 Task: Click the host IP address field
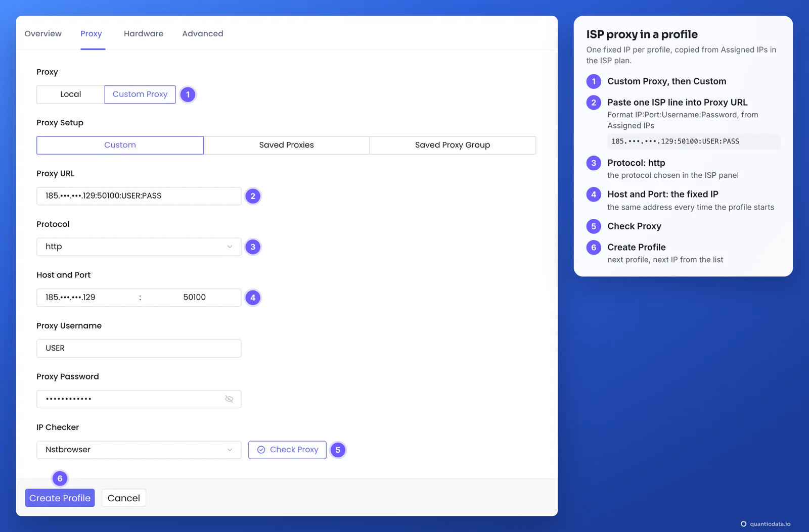(86, 298)
